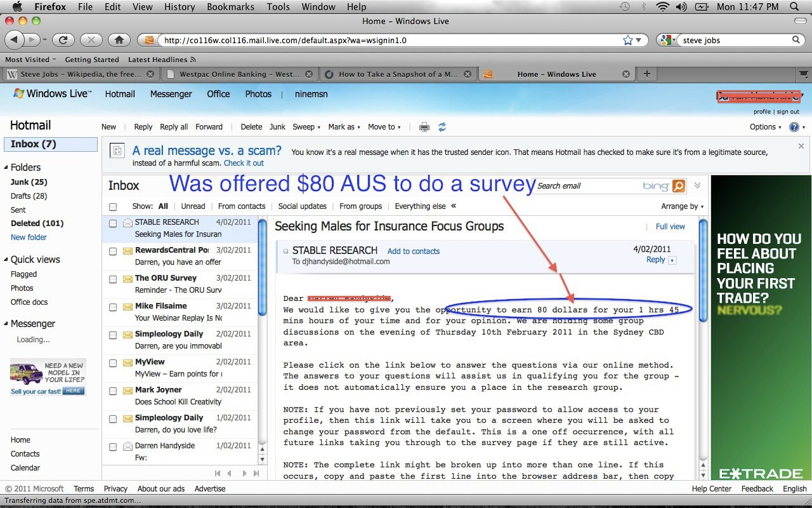Go to the last page of messages
The height and width of the screenshot is (508, 812).
pyautogui.click(x=256, y=473)
